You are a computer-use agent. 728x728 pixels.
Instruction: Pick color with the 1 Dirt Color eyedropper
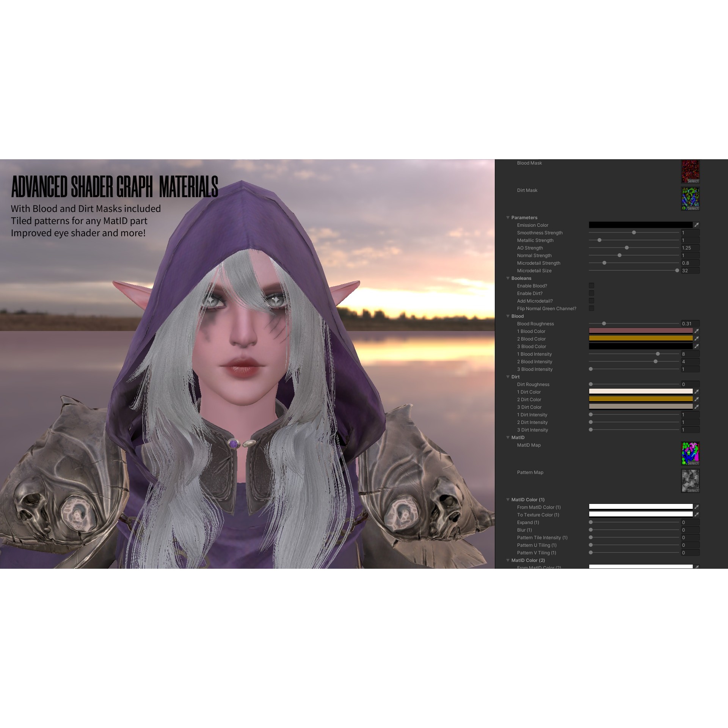pos(697,391)
